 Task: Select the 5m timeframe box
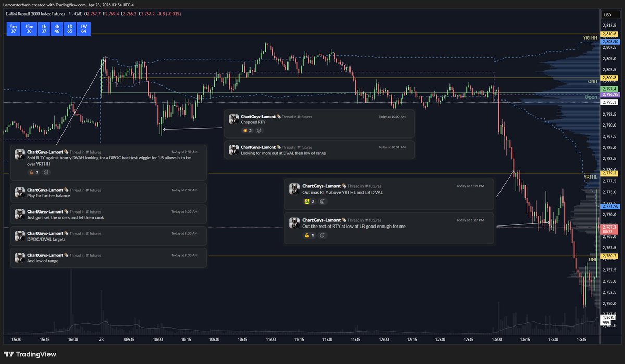(14, 29)
